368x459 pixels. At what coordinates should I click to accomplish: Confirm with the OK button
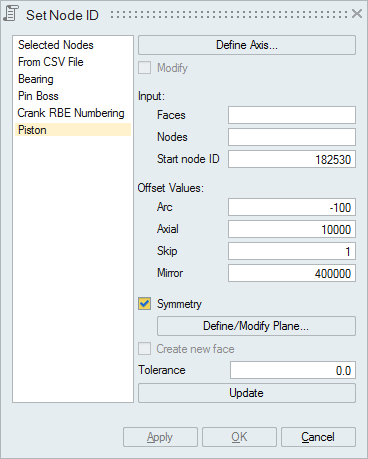pos(239,437)
